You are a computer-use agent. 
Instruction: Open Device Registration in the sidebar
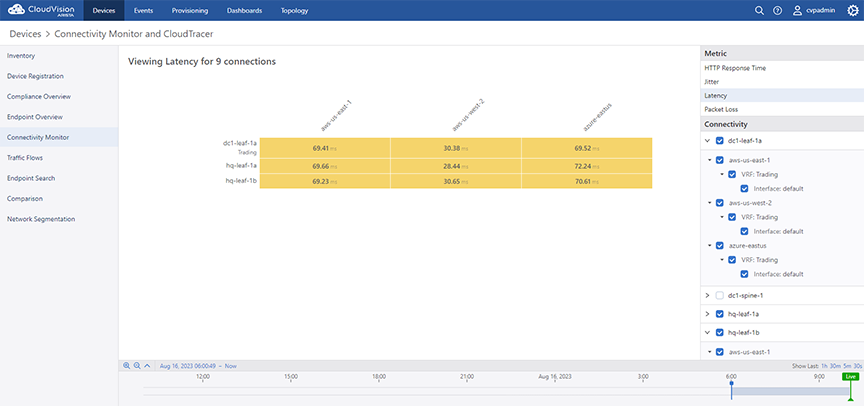(59, 76)
